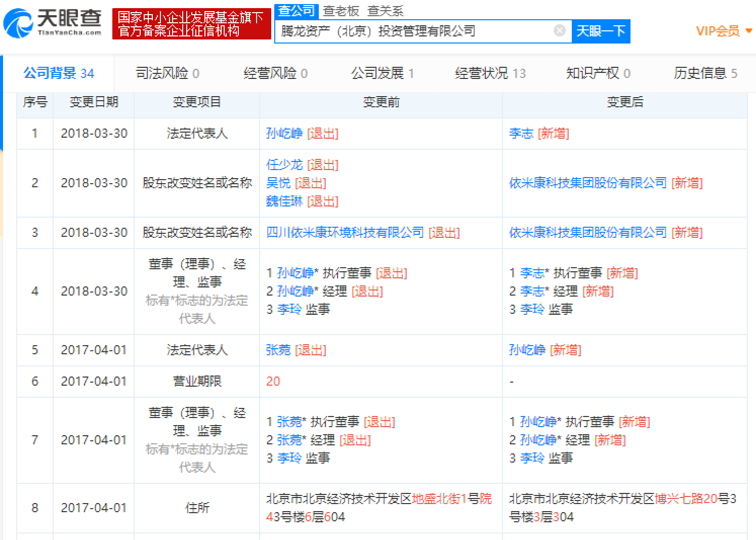The image size is (756, 540).
Task: Click 李玲 监事 link in row 4 变更前
Action: point(289,309)
